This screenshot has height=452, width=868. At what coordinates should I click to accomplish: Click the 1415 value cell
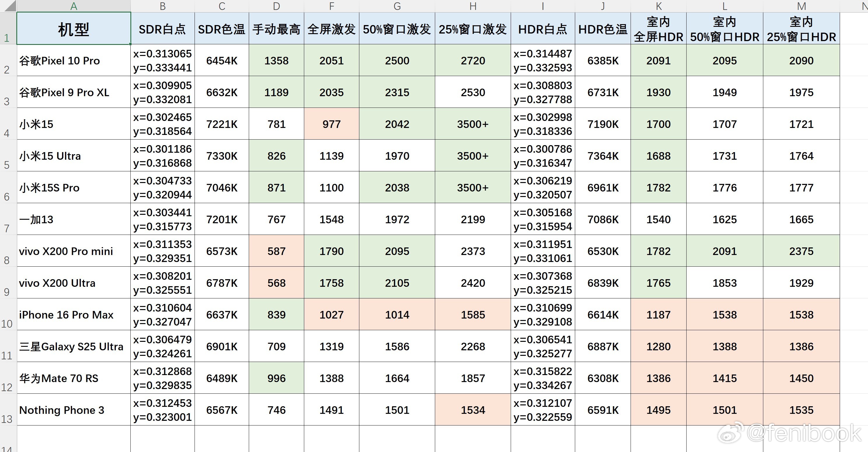point(724,378)
